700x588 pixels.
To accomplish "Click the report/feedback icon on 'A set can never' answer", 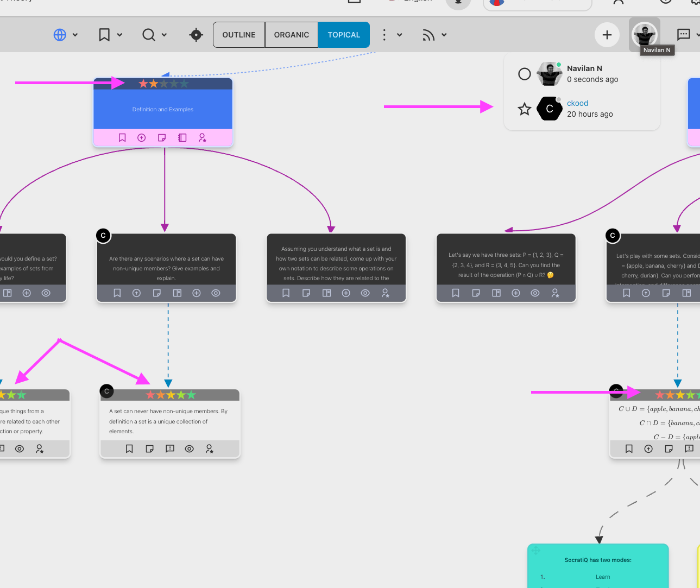I will (x=170, y=449).
